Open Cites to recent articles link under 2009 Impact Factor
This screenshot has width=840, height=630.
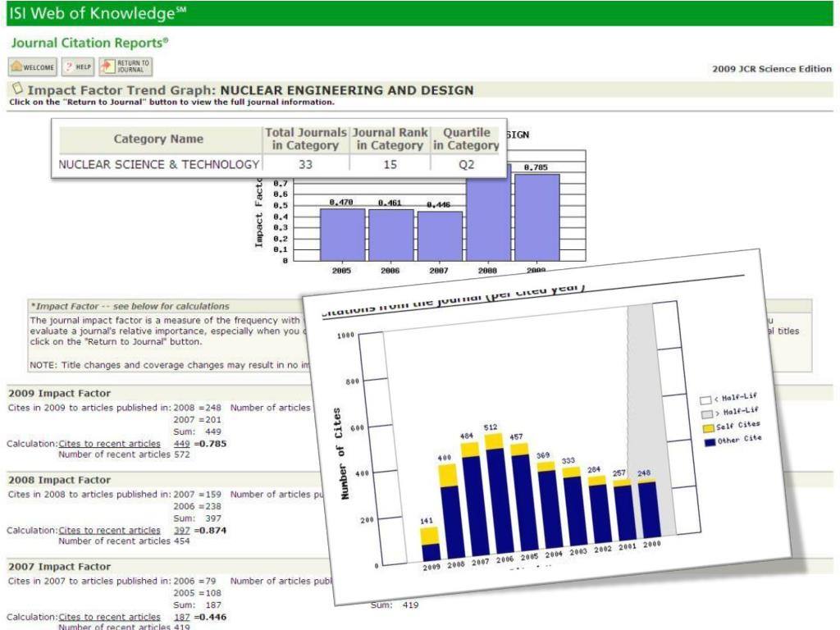coord(109,444)
